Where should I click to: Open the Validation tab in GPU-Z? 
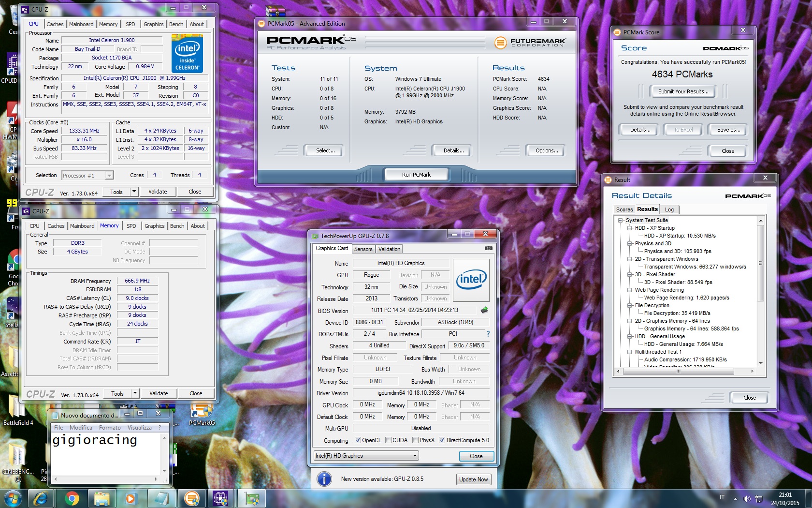point(389,249)
